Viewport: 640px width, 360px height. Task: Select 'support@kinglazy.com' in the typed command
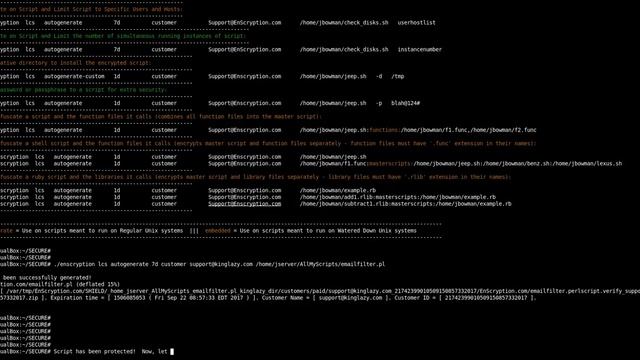click(x=221, y=264)
